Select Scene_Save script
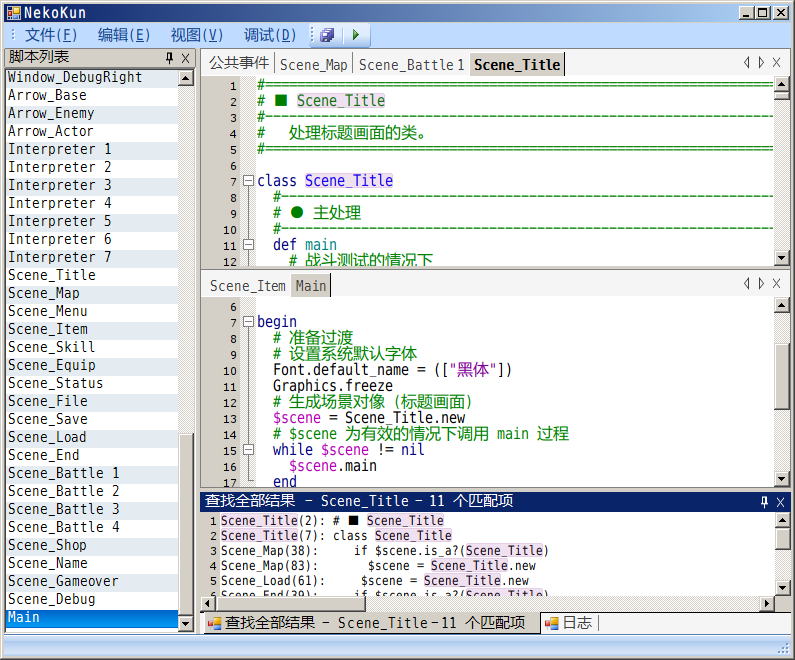 [92, 419]
